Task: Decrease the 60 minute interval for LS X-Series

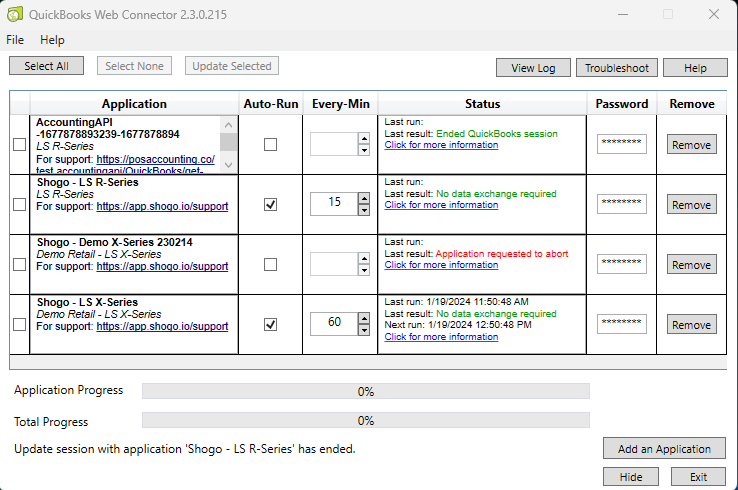Action: tap(364, 330)
